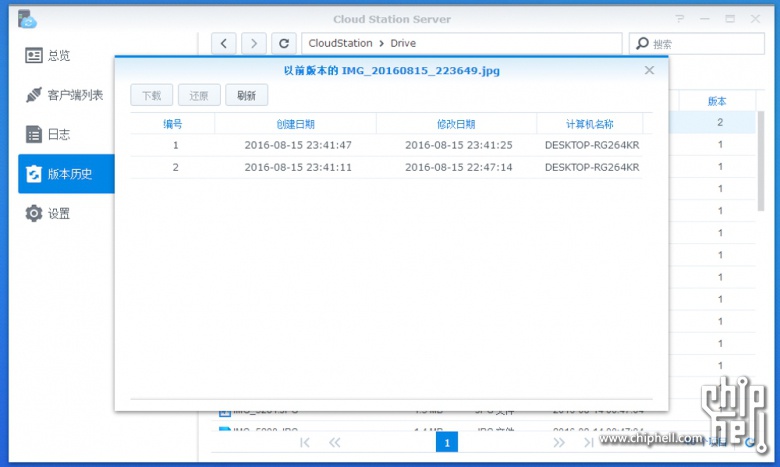780x467 pixels.
Task: Close the Cloud Station Server window
Action: tap(755, 19)
